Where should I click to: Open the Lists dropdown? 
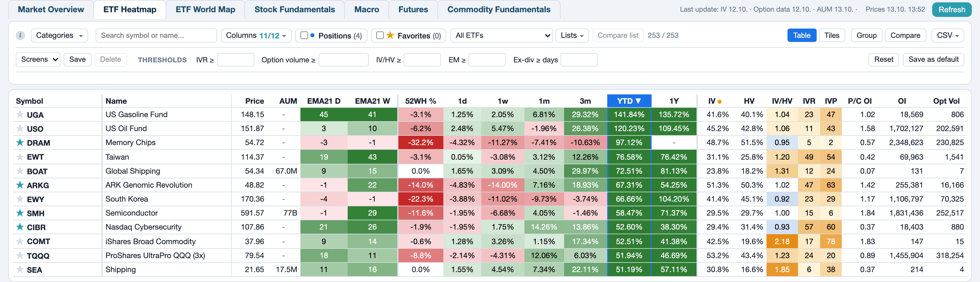(572, 35)
